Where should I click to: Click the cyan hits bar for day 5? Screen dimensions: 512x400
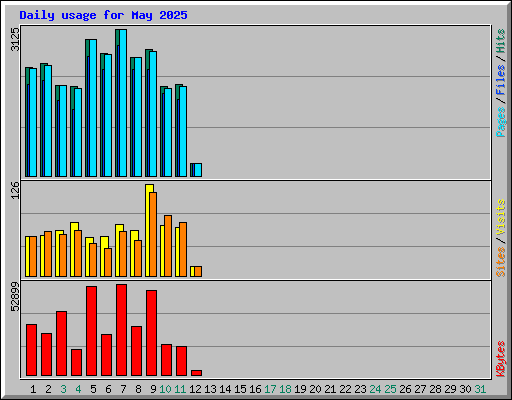click(93, 108)
